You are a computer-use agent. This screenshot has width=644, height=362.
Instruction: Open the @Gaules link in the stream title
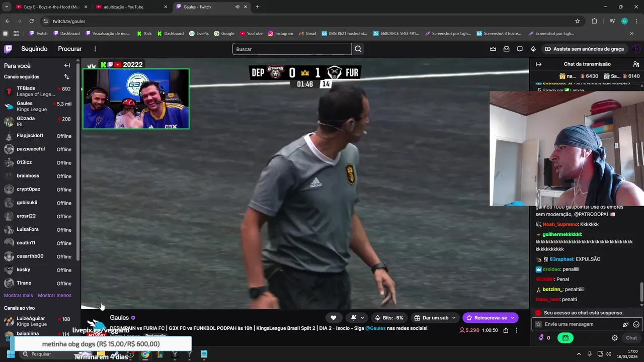pyautogui.click(x=375, y=328)
